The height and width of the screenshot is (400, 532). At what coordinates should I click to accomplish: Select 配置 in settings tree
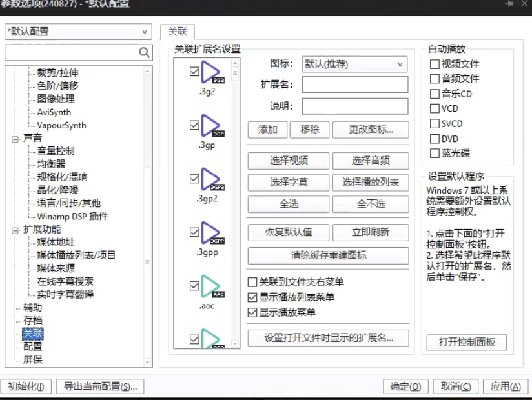coord(32,346)
